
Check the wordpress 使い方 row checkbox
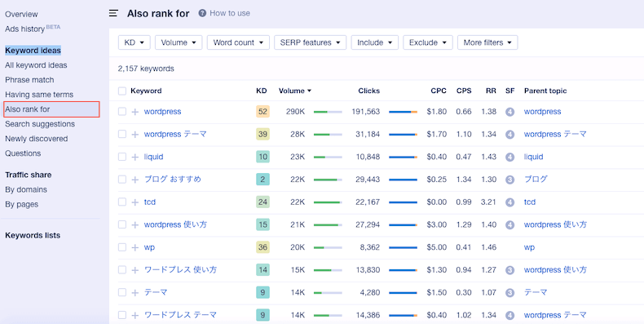click(x=122, y=224)
